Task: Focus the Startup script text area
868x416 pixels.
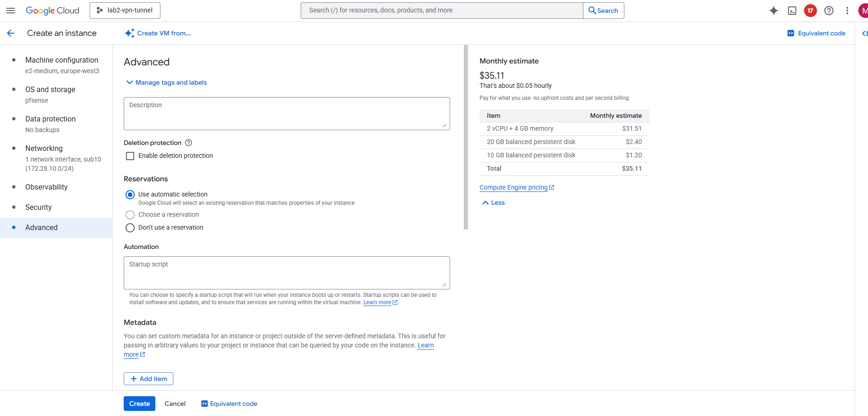Action: [286, 273]
